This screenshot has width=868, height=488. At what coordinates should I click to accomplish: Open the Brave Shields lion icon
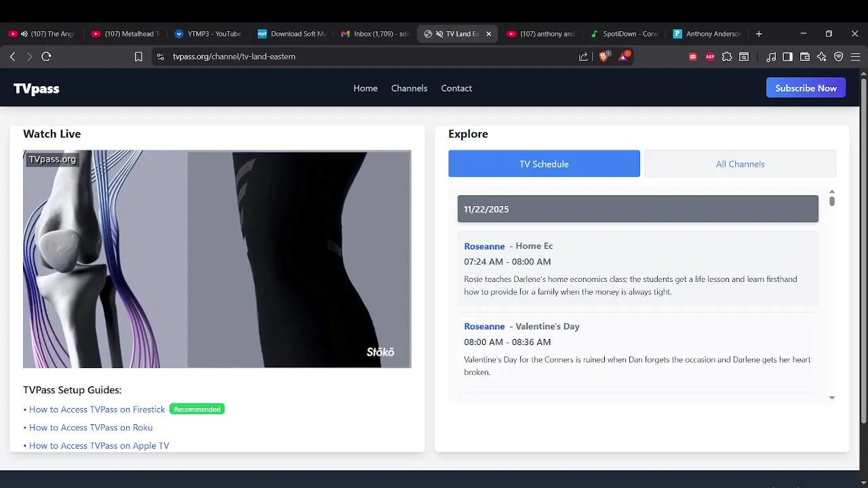(x=604, y=56)
